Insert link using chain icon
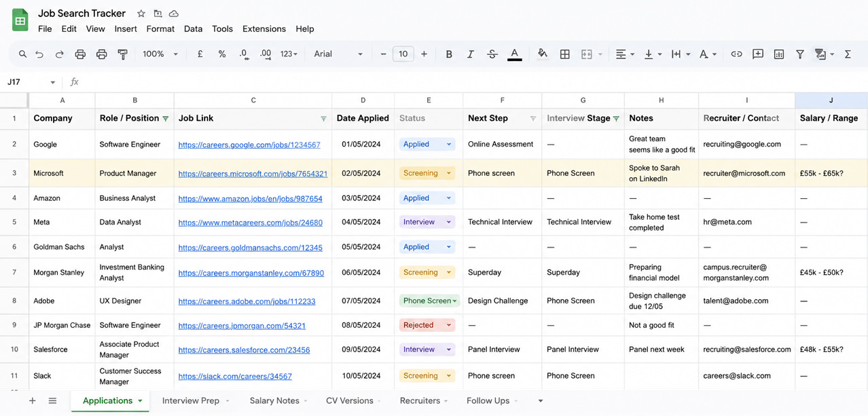 [736, 54]
